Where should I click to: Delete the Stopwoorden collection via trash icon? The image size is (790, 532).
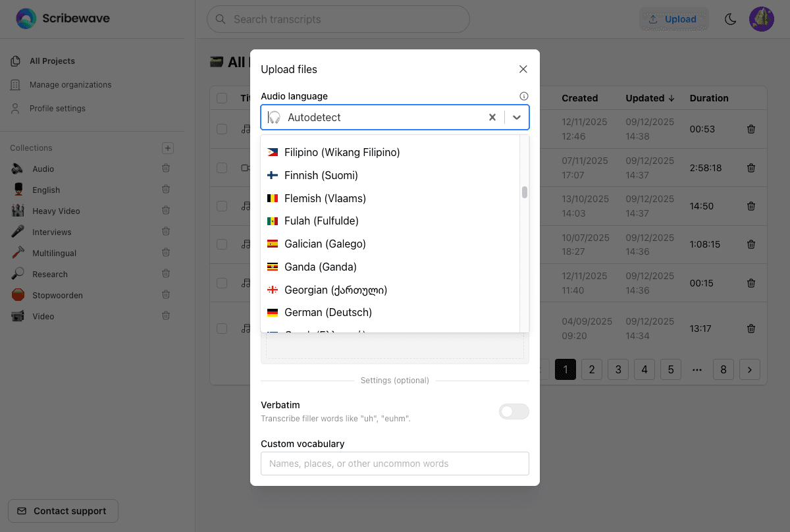click(x=165, y=294)
